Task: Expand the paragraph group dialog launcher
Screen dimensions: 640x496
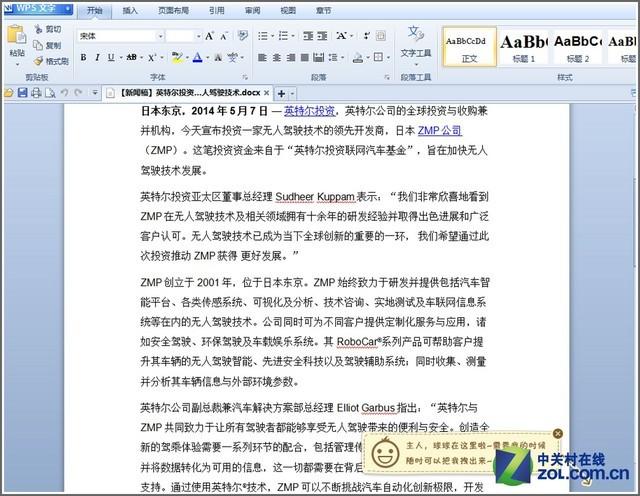Action: coord(387,77)
